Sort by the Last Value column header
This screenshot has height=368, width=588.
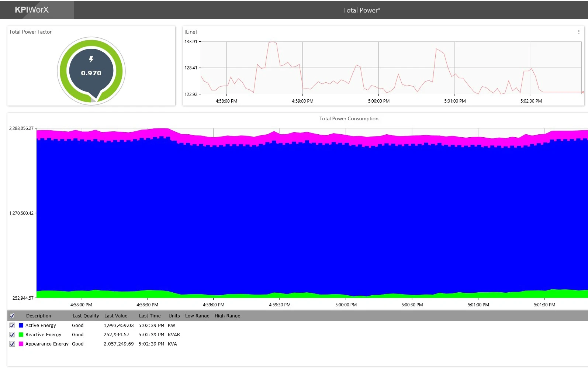(x=116, y=316)
